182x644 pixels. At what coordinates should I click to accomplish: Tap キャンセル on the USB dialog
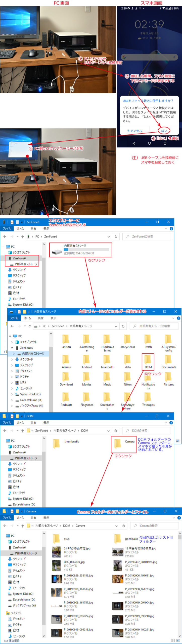(134, 131)
